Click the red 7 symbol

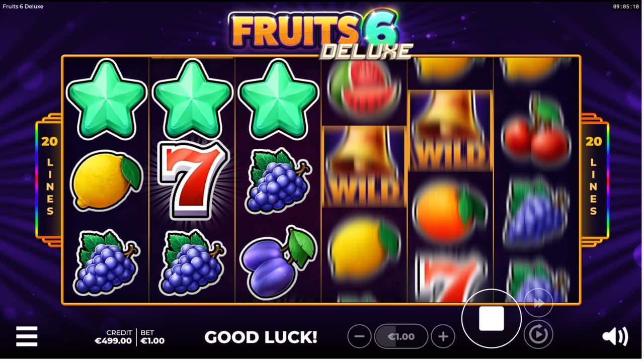(x=191, y=180)
